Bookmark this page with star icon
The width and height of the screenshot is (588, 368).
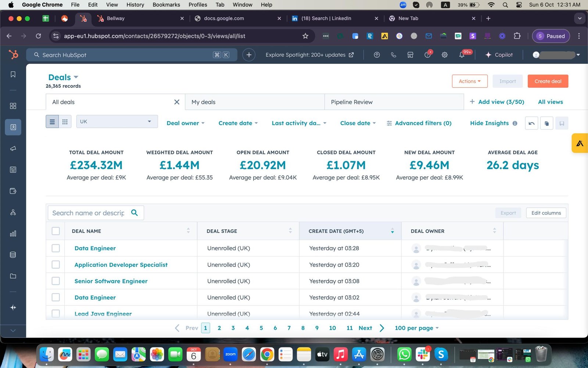pos(305,36)
